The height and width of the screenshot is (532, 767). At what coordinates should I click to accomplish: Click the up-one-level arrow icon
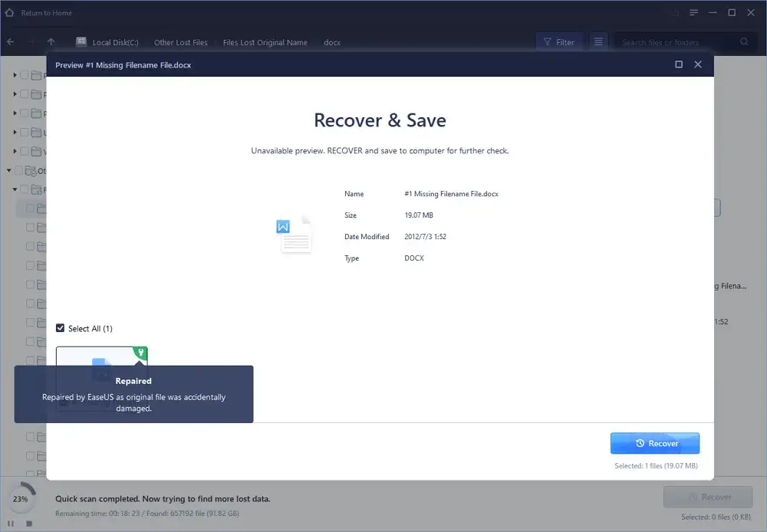coord(51,42)
